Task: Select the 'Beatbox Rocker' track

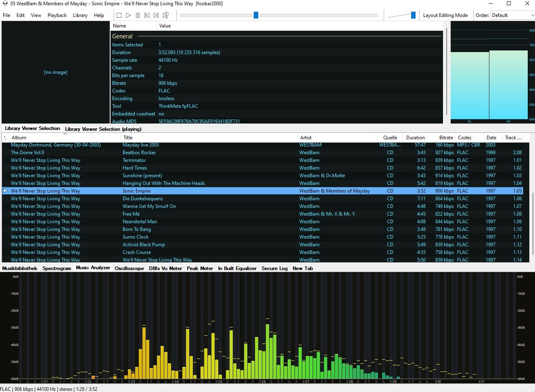Action: [x=262, y=153]
